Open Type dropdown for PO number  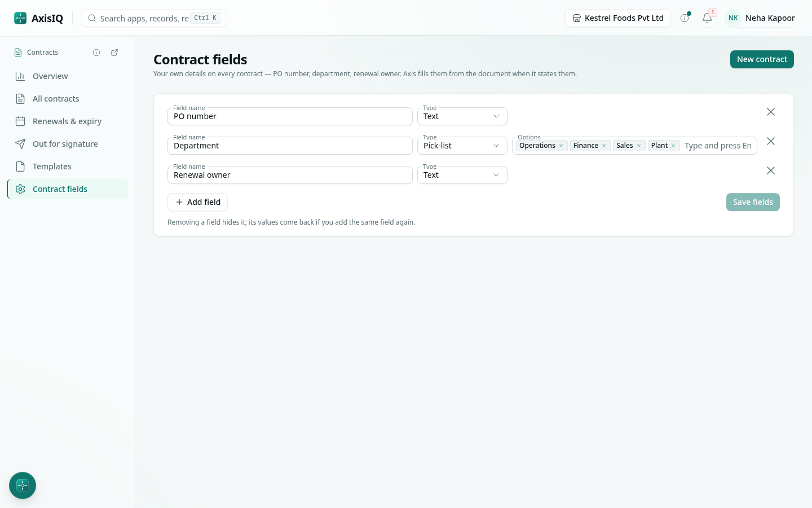[462, 116]
